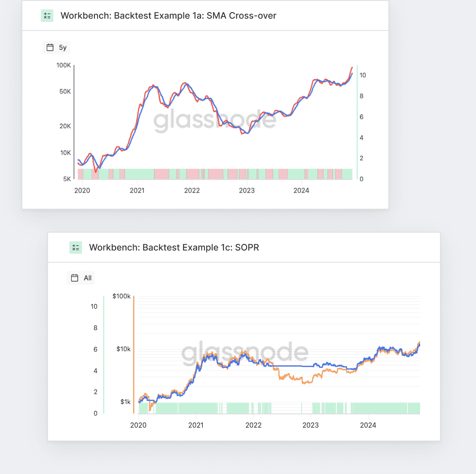Click the green left axis bar in SOPR chart

click(104, 354)
